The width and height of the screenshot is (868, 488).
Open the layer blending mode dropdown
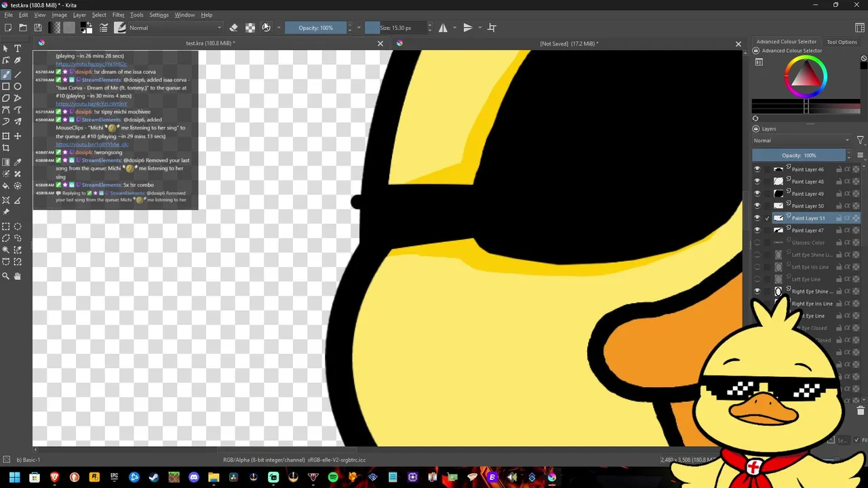(x=802, y=140)
